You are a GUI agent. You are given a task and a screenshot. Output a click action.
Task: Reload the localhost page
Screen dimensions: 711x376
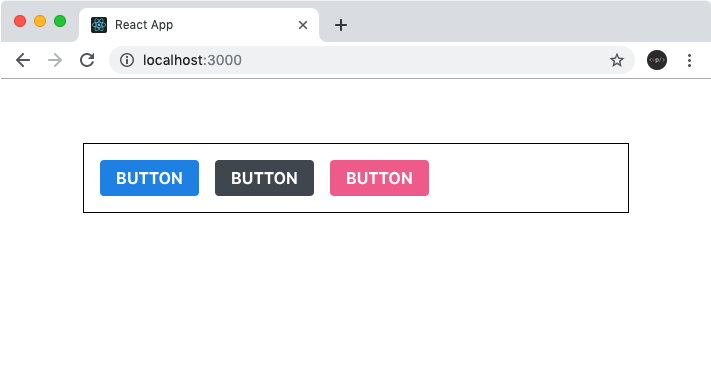87,60
